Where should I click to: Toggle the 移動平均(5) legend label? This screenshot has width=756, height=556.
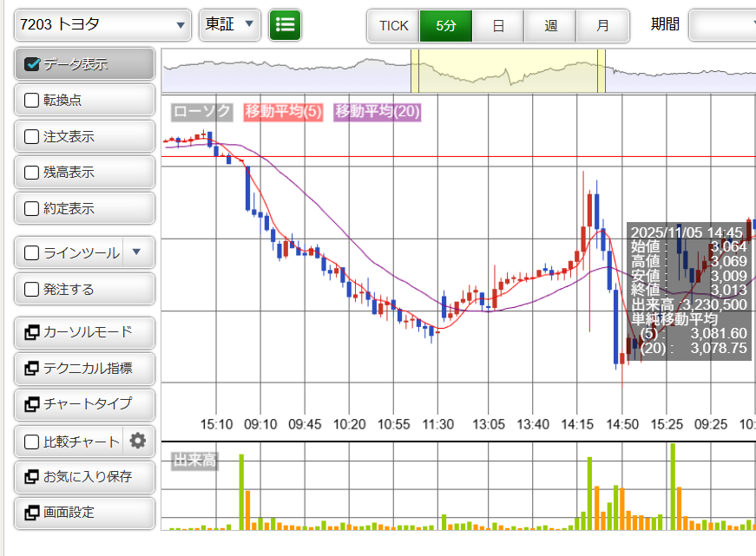(x=284, y=112)
